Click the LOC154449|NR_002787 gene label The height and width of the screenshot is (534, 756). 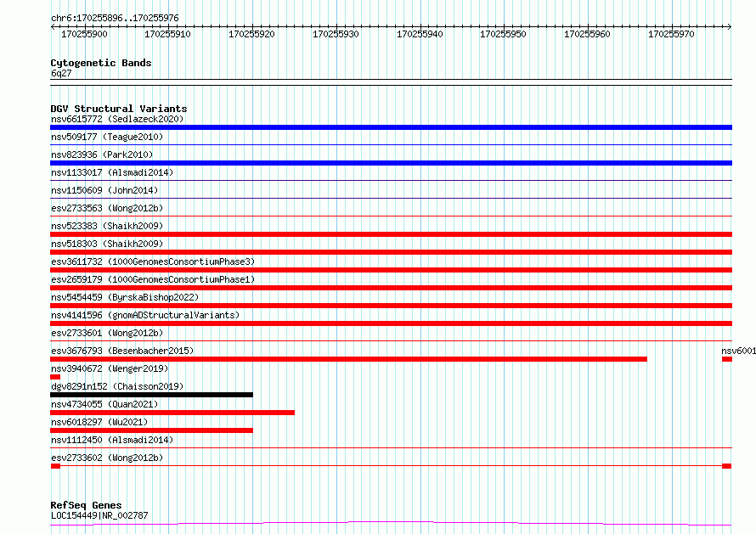[99, 515]
